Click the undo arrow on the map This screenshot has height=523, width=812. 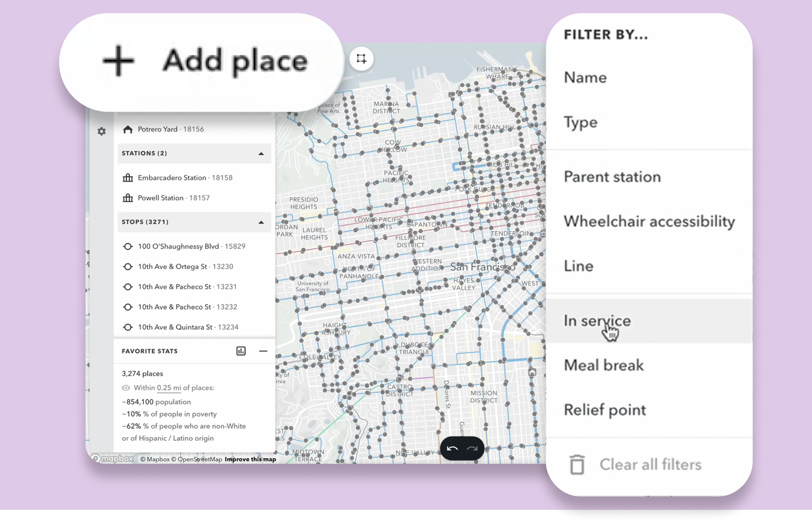click(x=452, y=449)
